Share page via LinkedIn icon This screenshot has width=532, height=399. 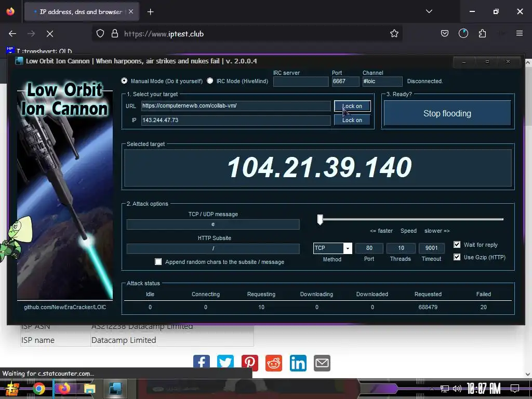(298, 363)
